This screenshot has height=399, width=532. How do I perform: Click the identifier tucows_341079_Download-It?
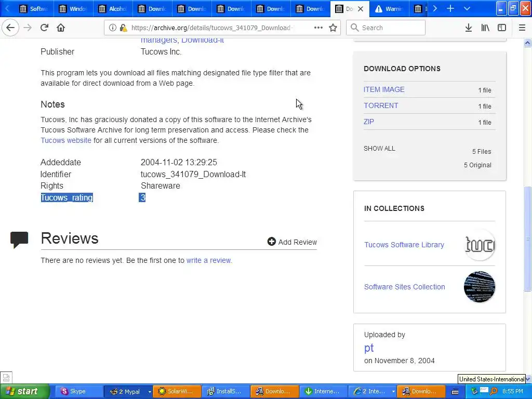click(193, 174)
